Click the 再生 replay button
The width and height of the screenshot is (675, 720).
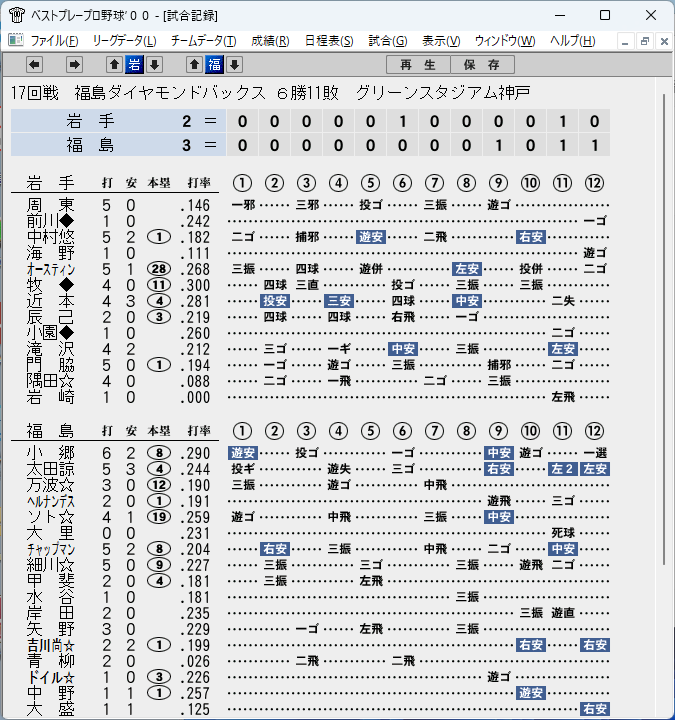[x=418, y=65]
